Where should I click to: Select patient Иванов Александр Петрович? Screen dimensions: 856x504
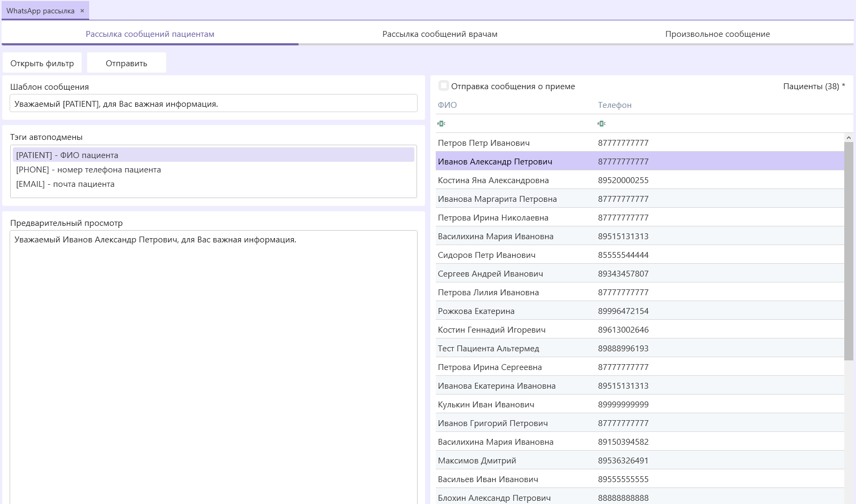tap(640, 161)
